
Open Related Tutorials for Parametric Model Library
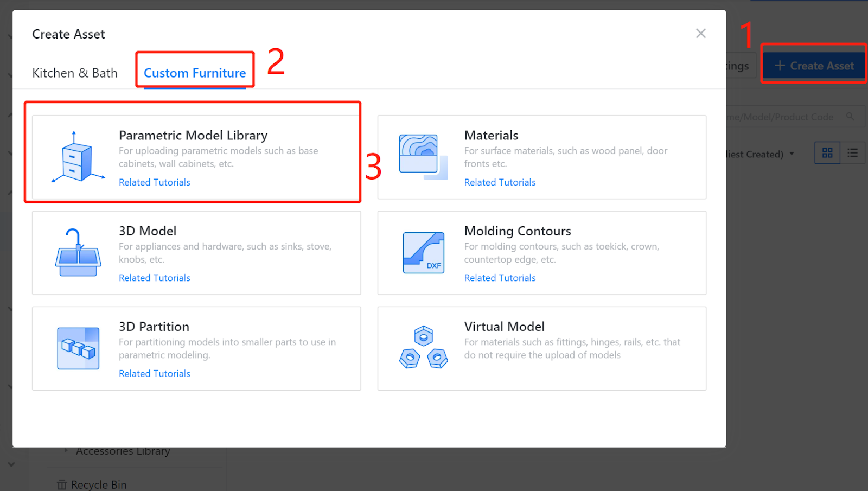coord(155,182)
